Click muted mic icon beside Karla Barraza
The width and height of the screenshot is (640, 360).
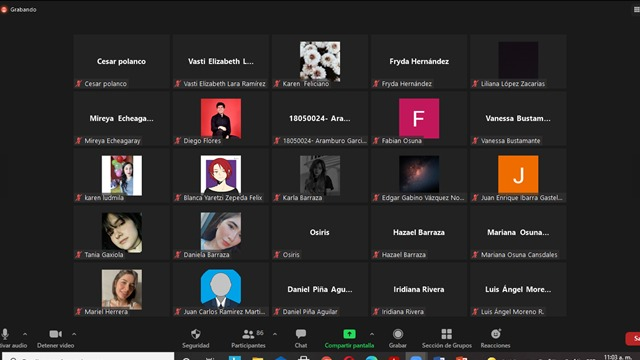coord(277,198)
